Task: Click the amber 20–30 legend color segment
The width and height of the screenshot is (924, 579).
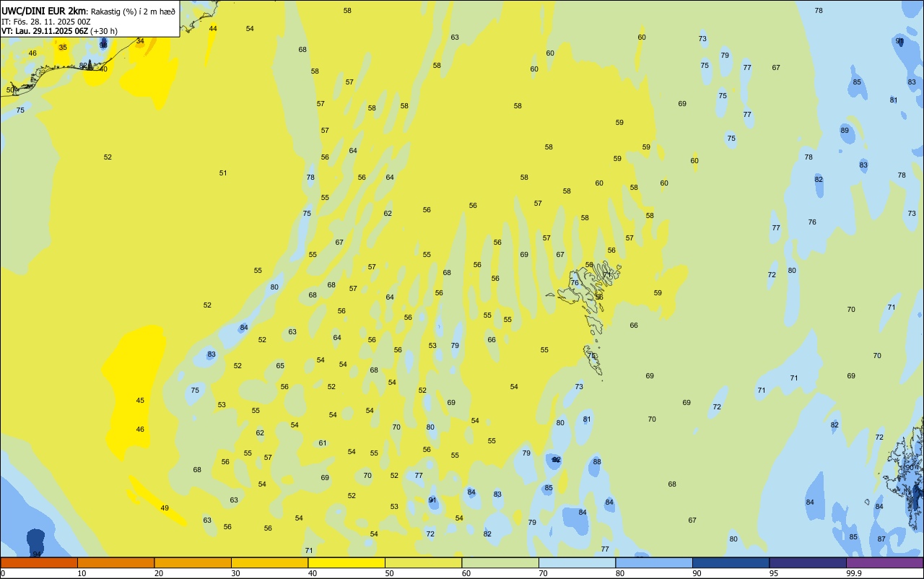Action: point(193,562)
